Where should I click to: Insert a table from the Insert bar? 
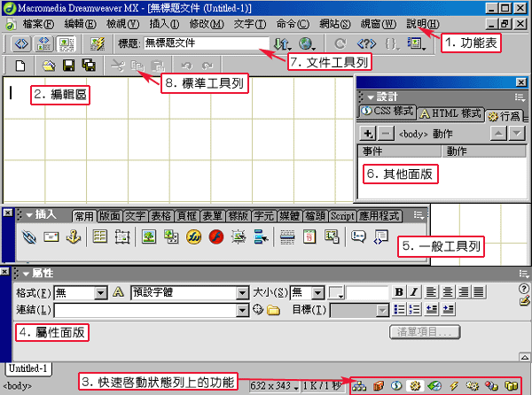[x=100, y=236]
